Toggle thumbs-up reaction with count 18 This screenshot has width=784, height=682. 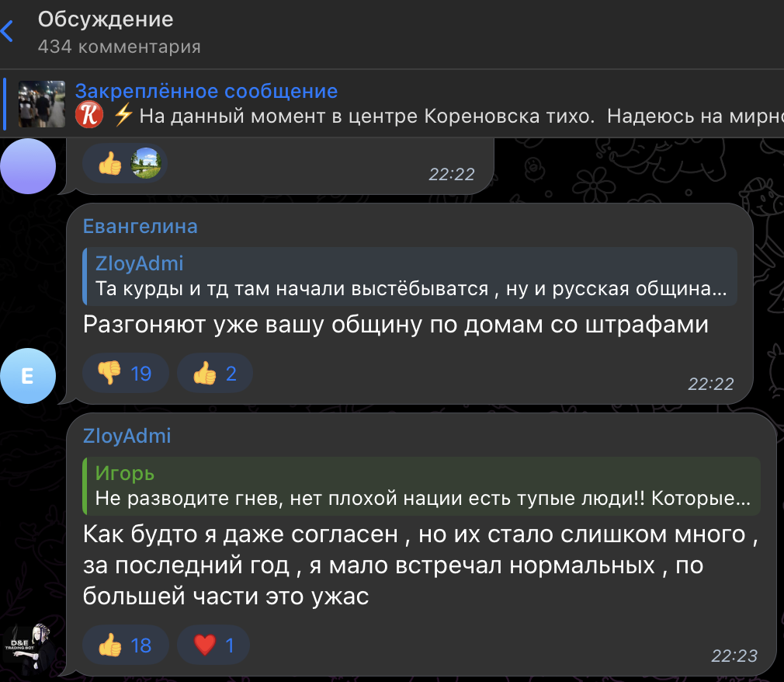tap(125, 645)
